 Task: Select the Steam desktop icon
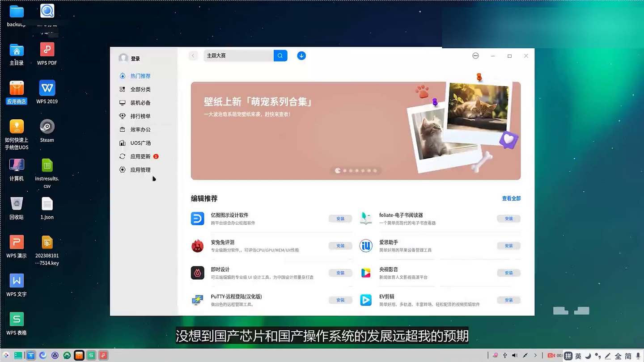coord(47,127)
